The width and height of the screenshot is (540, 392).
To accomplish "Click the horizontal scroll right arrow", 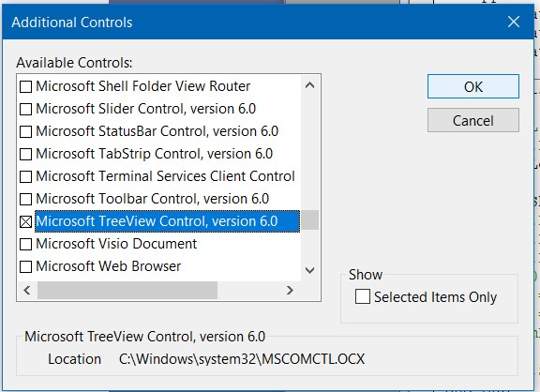I will point(290,291).
